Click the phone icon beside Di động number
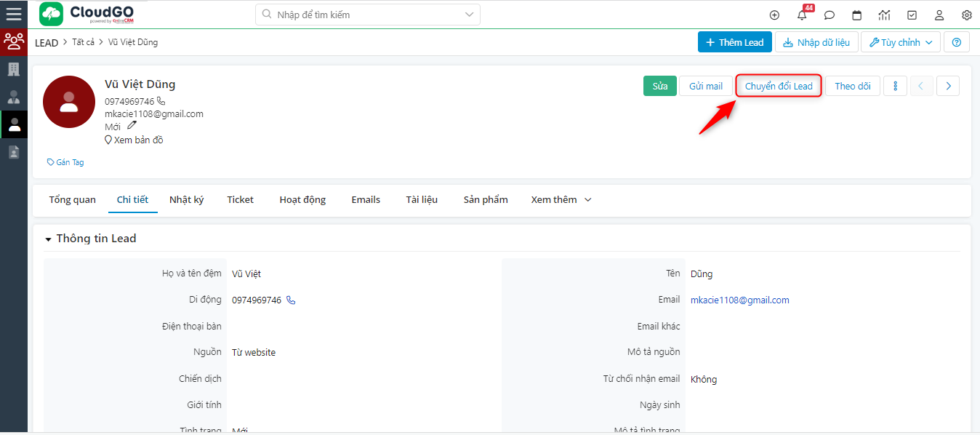980x435 pixels. [x=291, y=300]
